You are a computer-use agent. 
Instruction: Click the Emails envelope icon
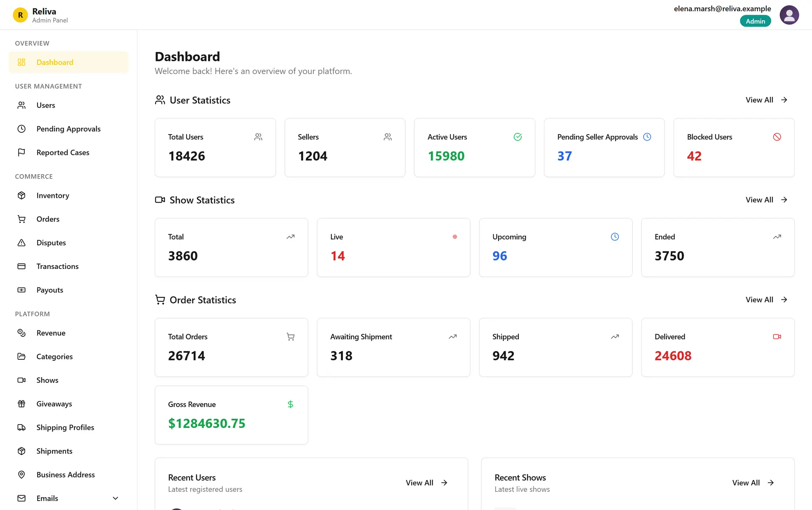click(x=22, y=498)
